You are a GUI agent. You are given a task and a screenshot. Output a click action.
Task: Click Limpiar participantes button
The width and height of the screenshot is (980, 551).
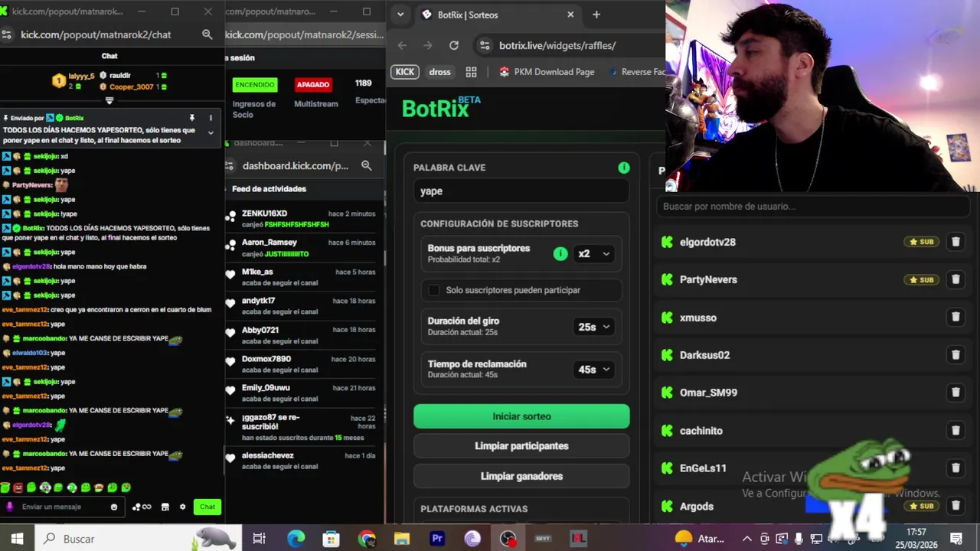521,446
